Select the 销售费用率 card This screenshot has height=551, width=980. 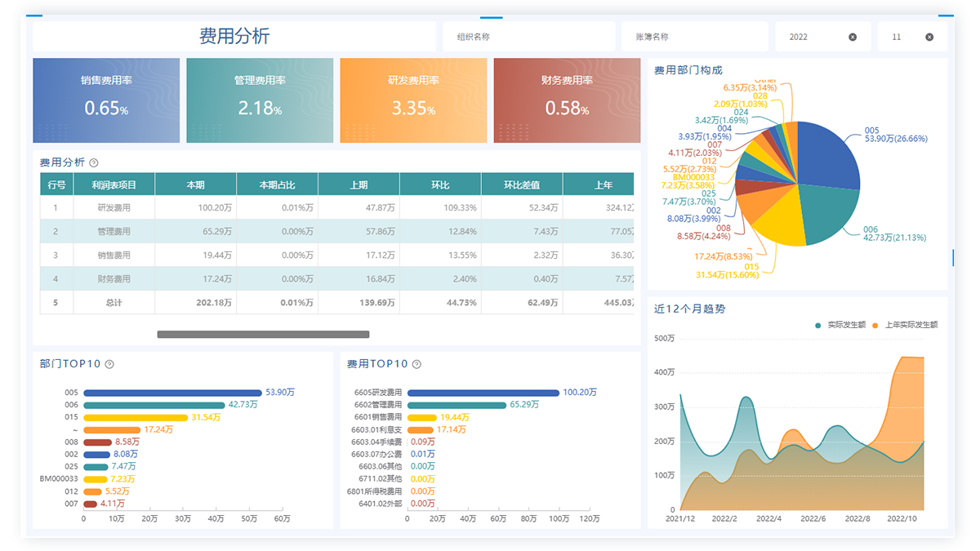point(106,100)
